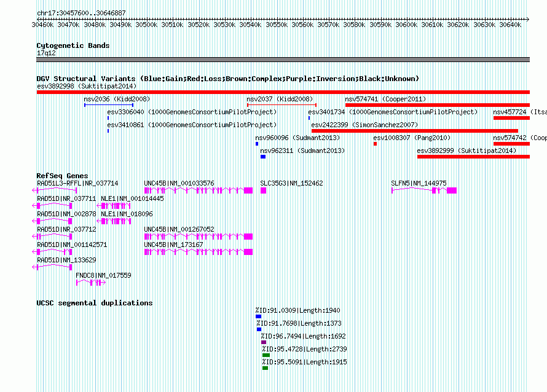Click the esv2422399 (SimonSanchez2007) label
Image resolution: width=547 pixels, height=392 pixels.
click(x=364, y=125)
